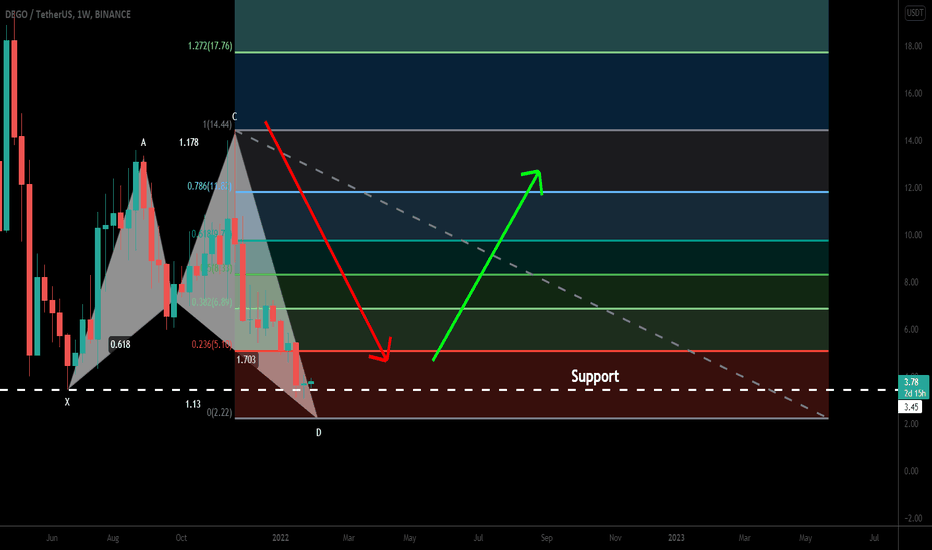
Task: Click point C label of harmonic pattern
Action: point(234,117)
